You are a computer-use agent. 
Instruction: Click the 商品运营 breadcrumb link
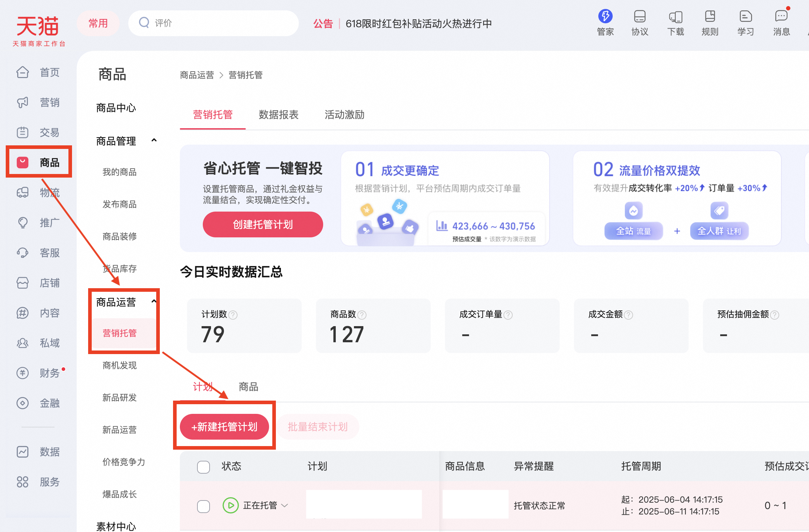(197, 75)
